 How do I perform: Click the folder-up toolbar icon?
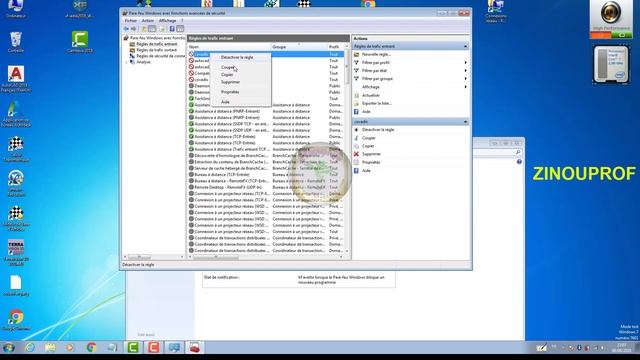pos(144,29)
